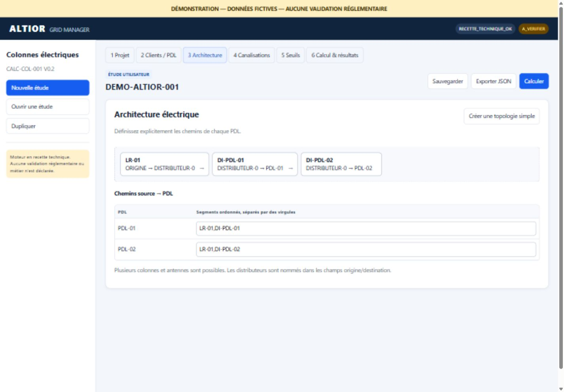
Task: Select the DI-PDL-01 segment card
Action: click(x=254, y=164)
